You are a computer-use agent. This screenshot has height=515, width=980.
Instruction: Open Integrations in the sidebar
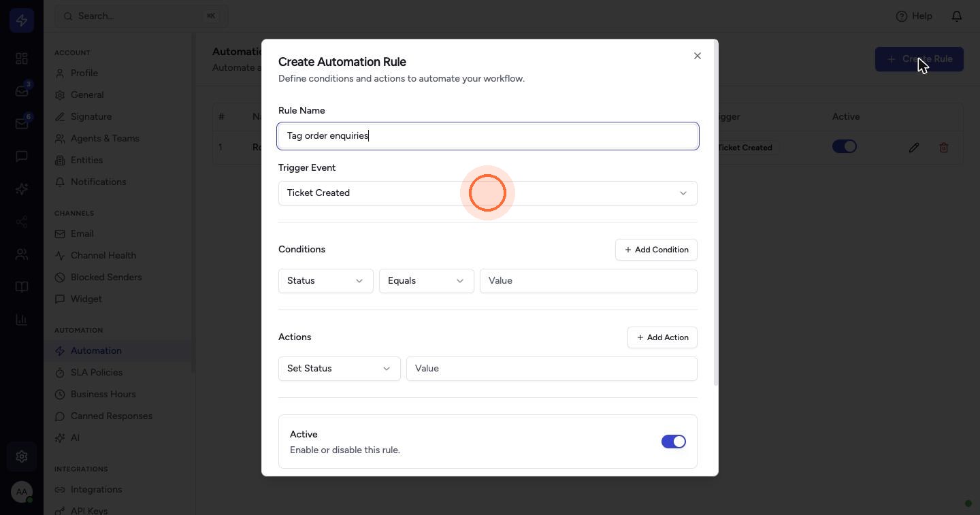[96, 490]
